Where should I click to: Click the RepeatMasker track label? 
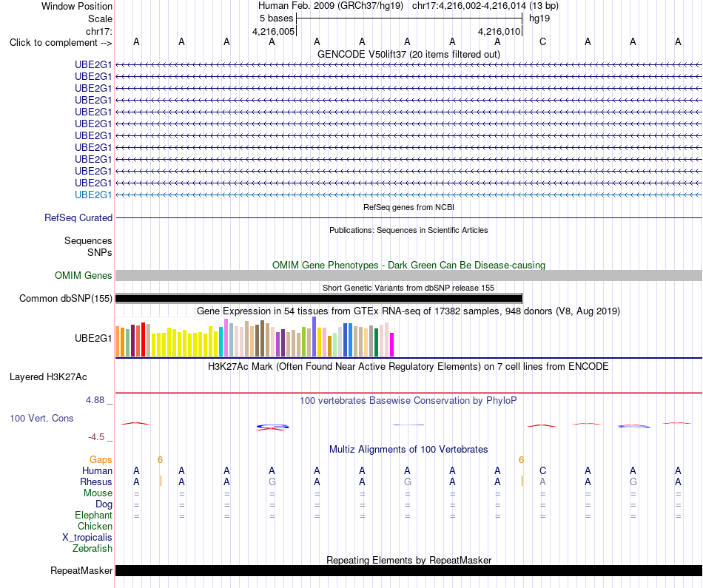pos(81,571)
